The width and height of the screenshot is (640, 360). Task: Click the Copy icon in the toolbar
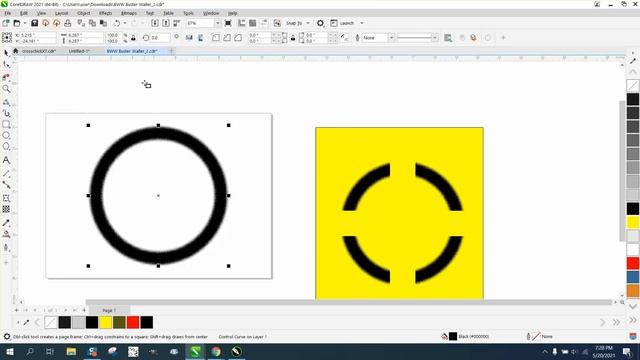click(92, 23)
